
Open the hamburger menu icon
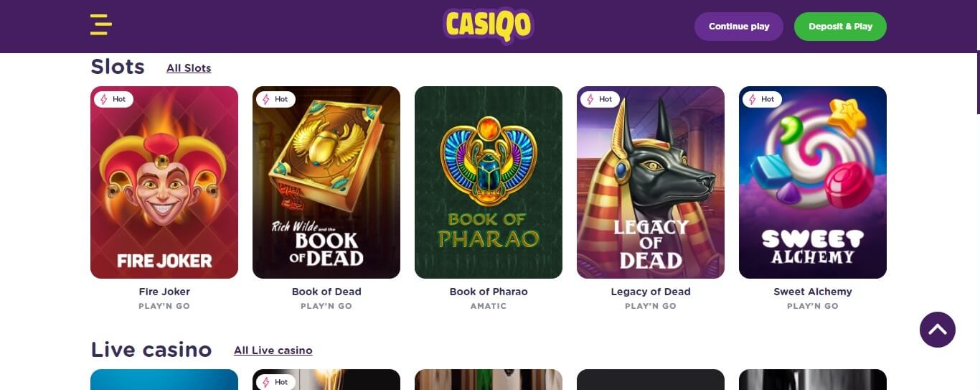(100, 24)
